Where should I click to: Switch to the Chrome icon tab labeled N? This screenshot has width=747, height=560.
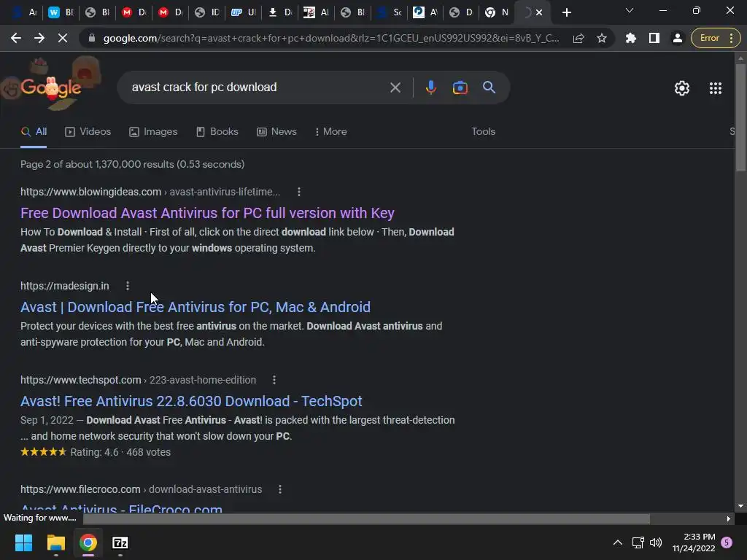pos(498,12)
